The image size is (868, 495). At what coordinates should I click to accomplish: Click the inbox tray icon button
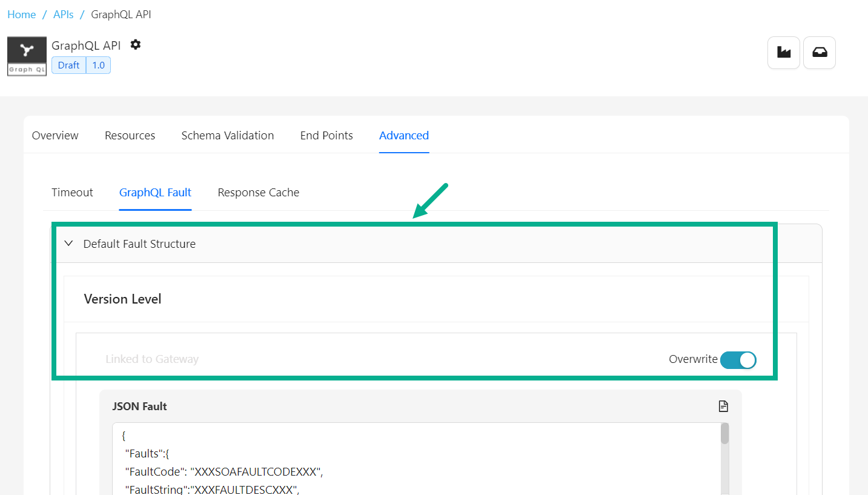point(820,53)
